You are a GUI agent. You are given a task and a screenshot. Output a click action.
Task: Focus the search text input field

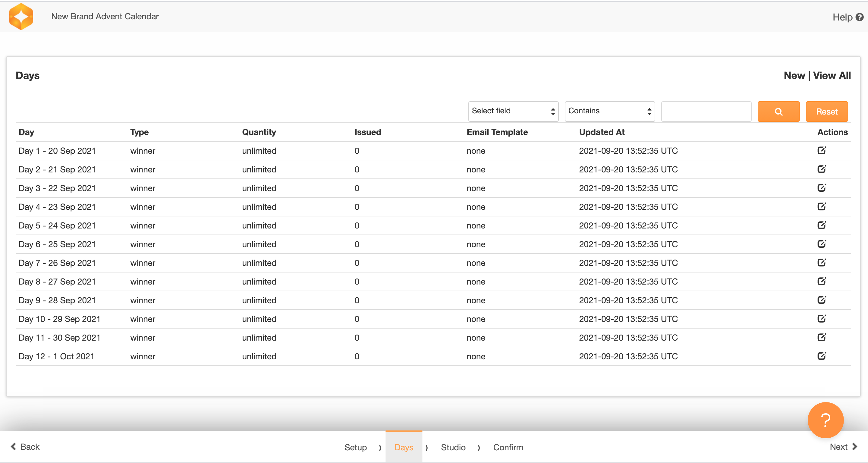point(706,112)
